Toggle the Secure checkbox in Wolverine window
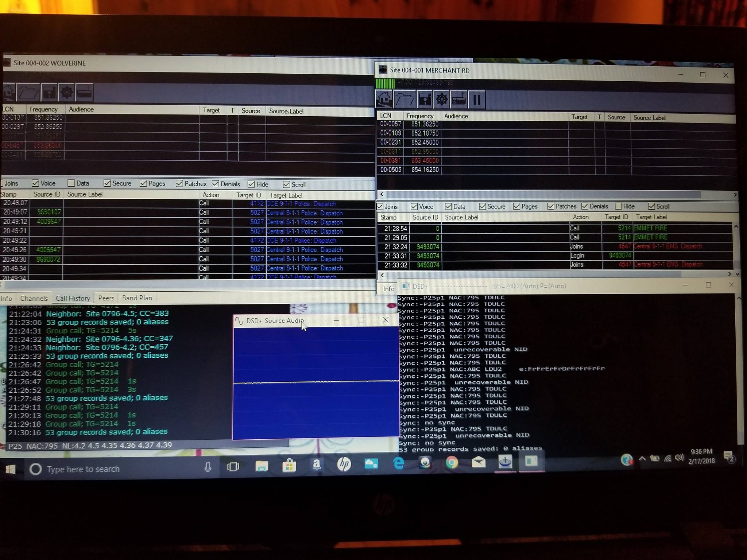 tap(107, 183)
